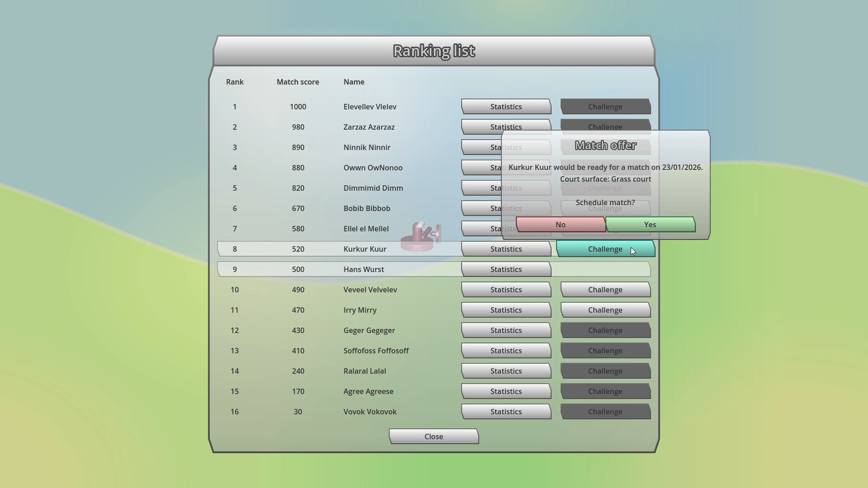Decline the match offer with No
This screenshot has width=868, height=488.
(x=560, y=225)
